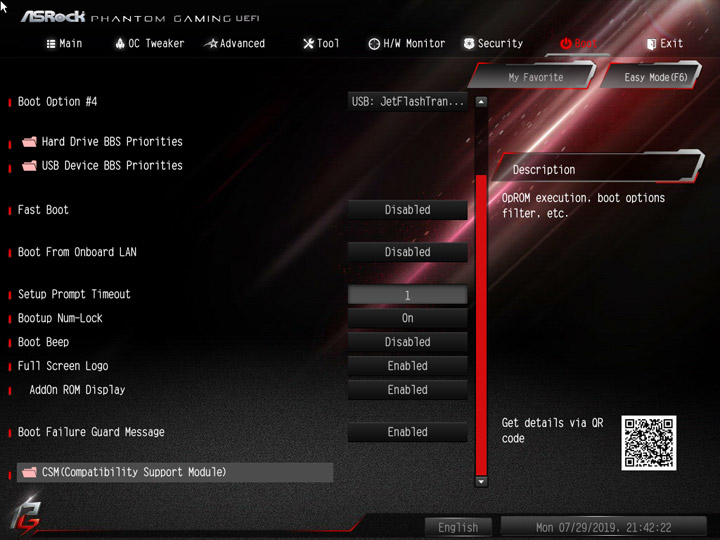Click the scrollbar down arrow

point(481,482)
